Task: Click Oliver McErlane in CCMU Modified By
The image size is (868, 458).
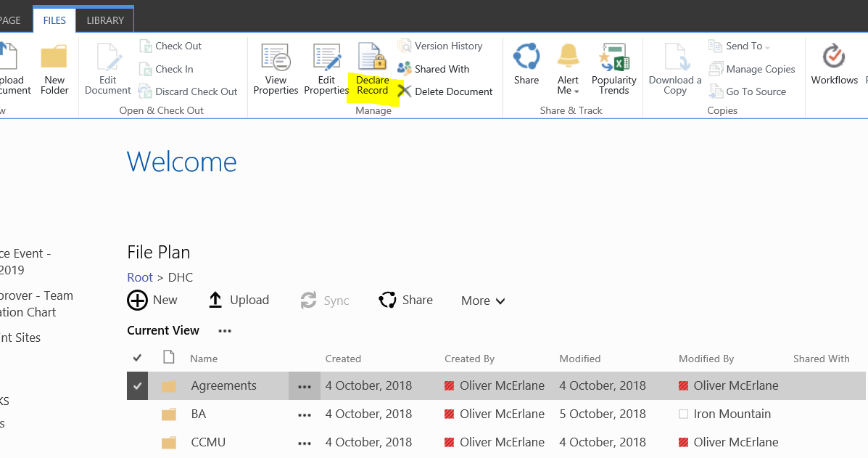Action: pos(736,443)
